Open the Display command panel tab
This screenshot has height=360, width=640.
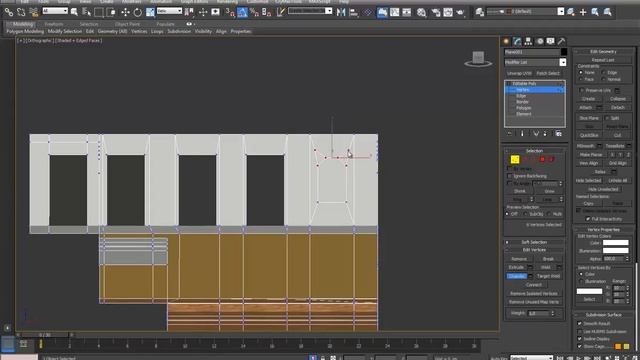click(x=551, y=41)
